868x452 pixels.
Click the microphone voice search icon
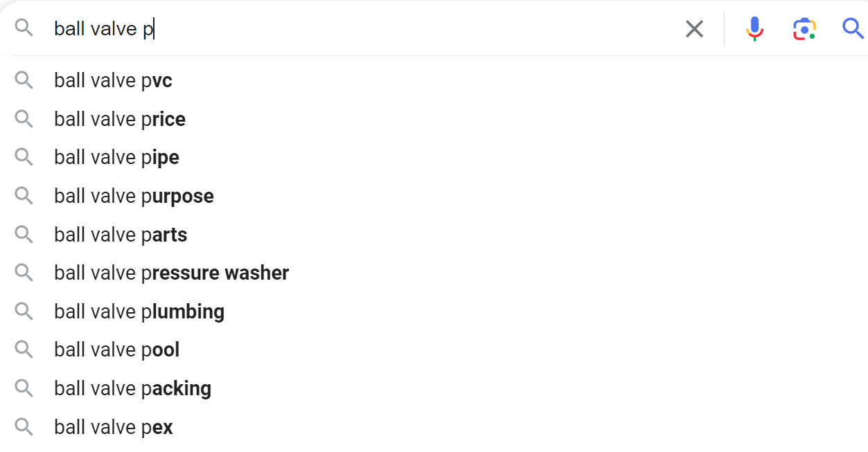click(754, 28)
